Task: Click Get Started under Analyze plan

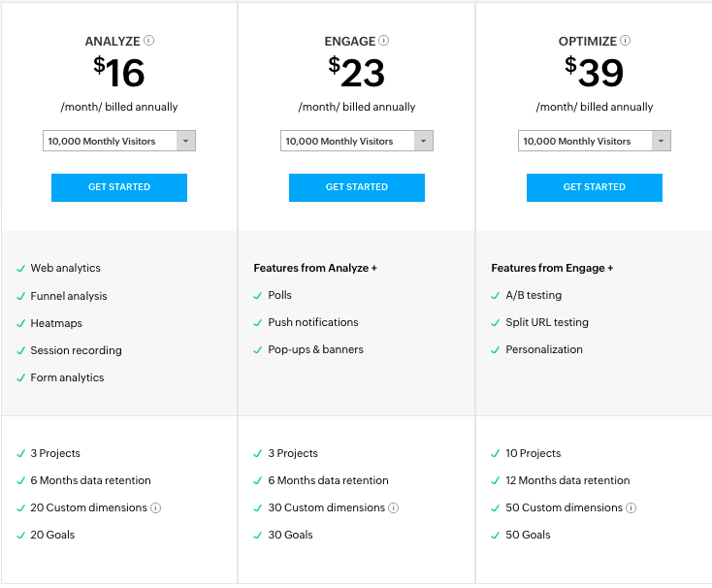Action: (x=119, y=187)
